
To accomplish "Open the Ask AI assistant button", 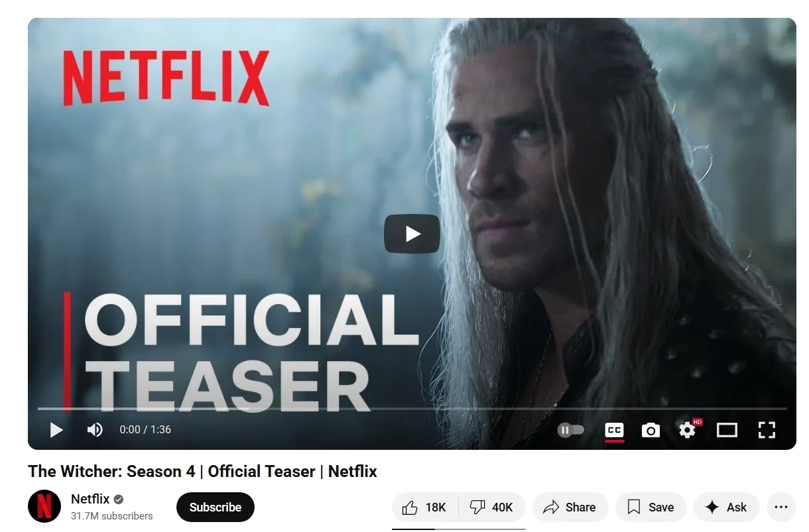I will (x=726, y=507).
